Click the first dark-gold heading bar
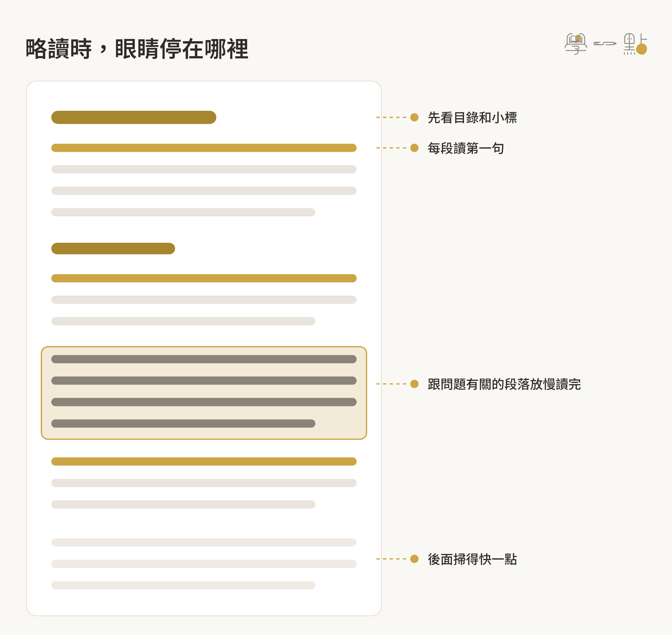This screenshot has width=672, height=635. pos(134,118)
